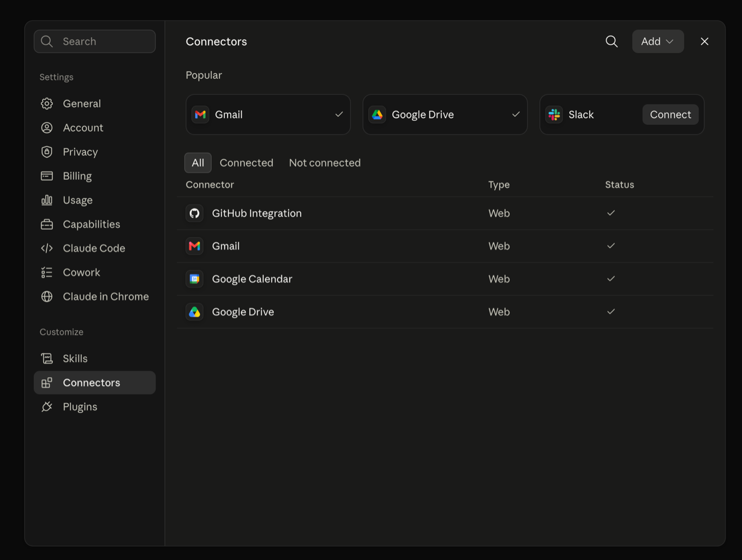This screenshot has width=742, height=560.
Task: Switch to the Connected tab
Action: 247,163
